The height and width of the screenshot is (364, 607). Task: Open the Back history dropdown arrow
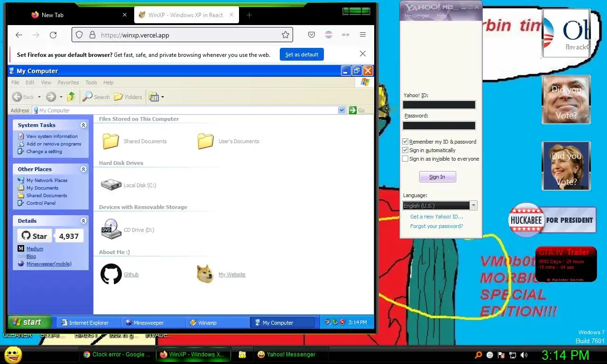click(x=39, y=97)
